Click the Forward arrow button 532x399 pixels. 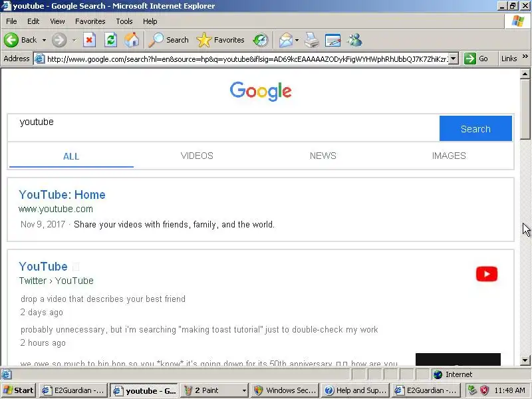click(59, 40)
